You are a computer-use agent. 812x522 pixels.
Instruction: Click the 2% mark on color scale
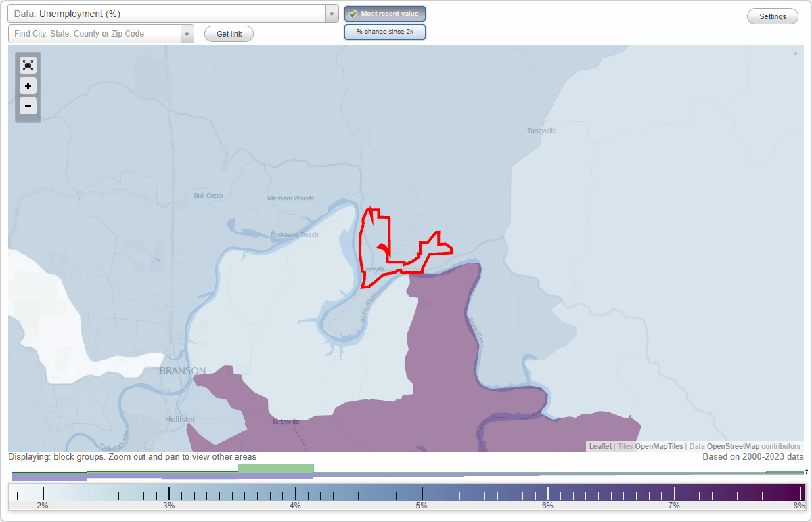pyautogui.click(x=43, y=505)
